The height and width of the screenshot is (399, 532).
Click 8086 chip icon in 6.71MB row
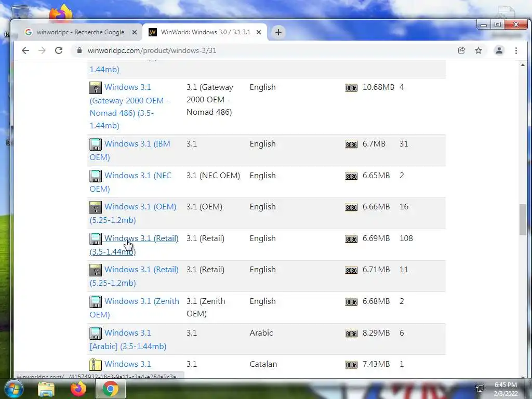click(351, 270)
